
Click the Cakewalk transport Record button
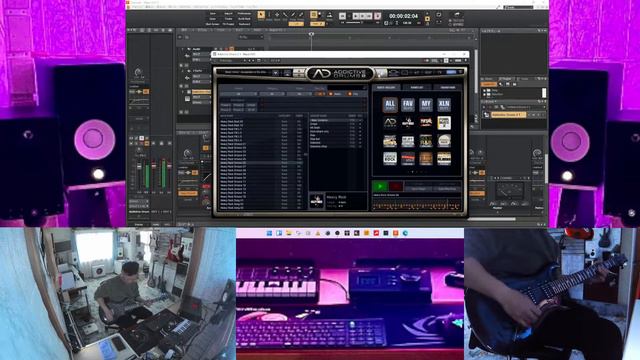pyautogui.click(x=378, y=16)
